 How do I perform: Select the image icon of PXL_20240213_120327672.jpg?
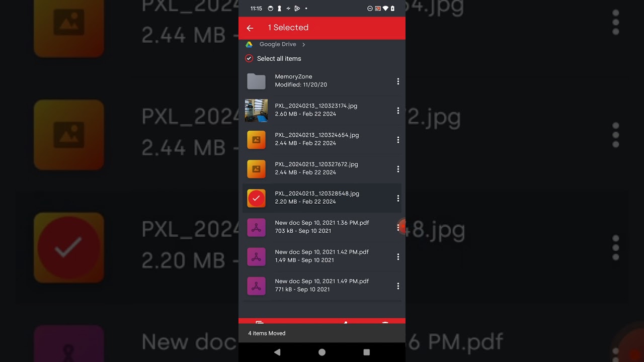coord(256,169)
